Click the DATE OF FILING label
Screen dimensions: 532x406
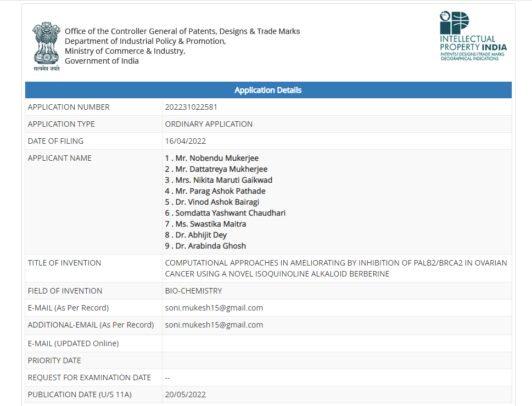pos(55,141)
